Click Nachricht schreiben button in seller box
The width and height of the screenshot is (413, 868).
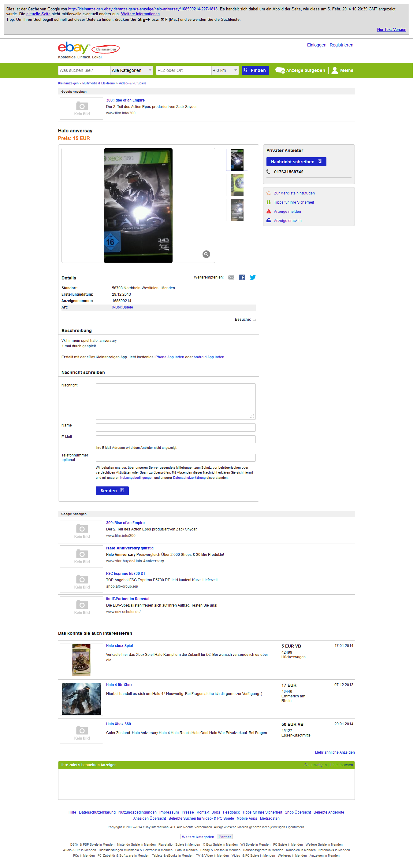click(296, 162)
